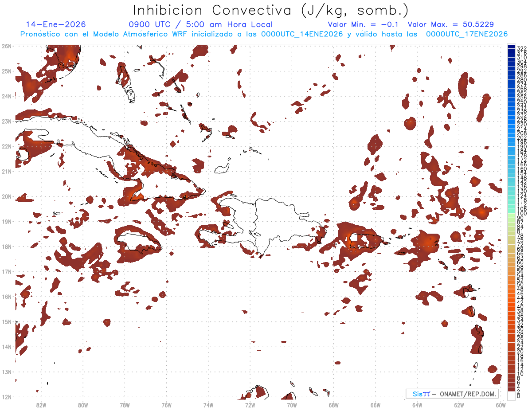Click the "25N" latitude label

click(x=6, y=71)
